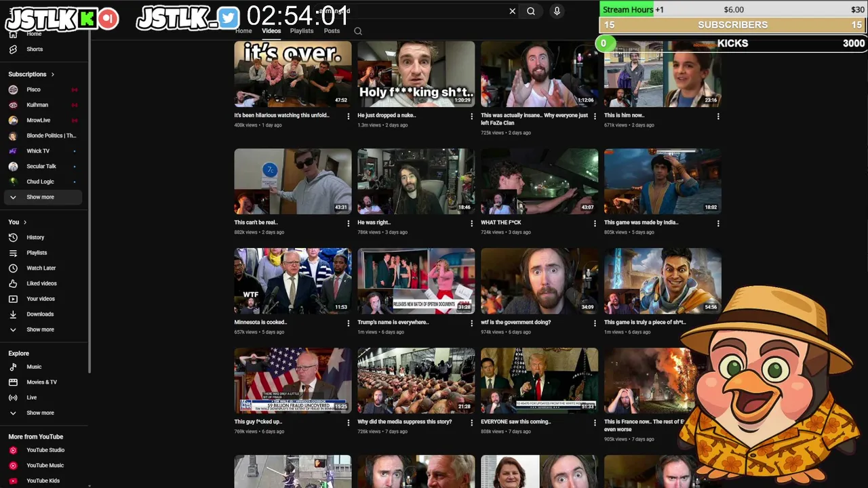Open options menu for 'He was right'
Screen dimensions: 868x488
[x=472, y=223]
